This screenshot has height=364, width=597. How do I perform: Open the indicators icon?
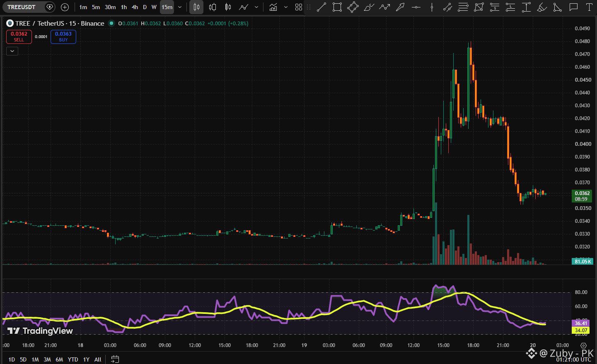pyautogui.click(x=273, y=7)
